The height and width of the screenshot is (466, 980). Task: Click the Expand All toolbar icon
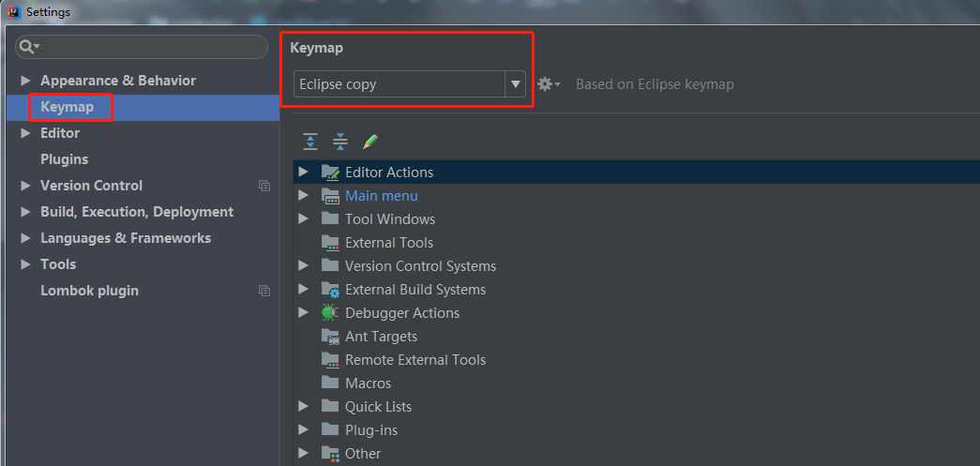point(310,142)
